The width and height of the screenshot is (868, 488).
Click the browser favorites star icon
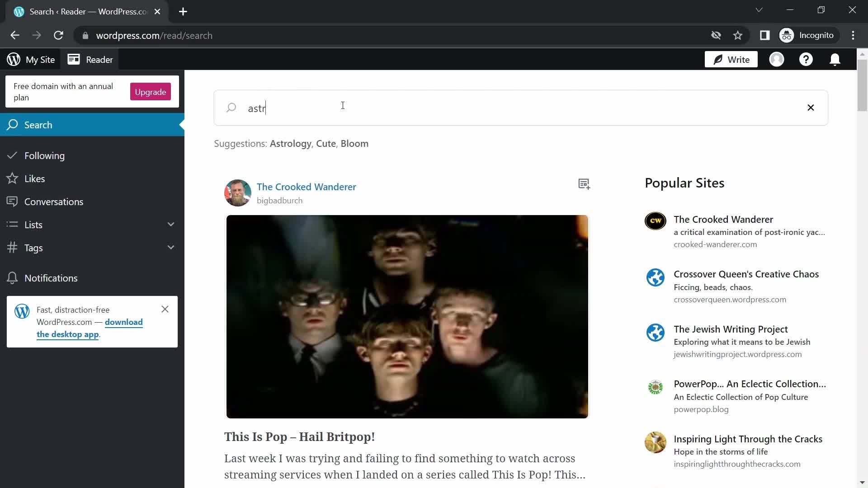737,35
